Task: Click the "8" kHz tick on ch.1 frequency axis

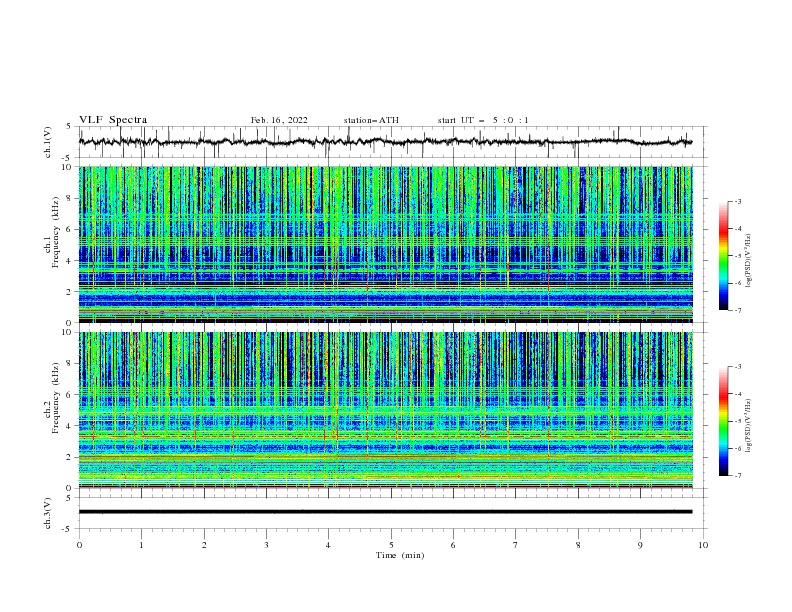Action: click(70, 198)
